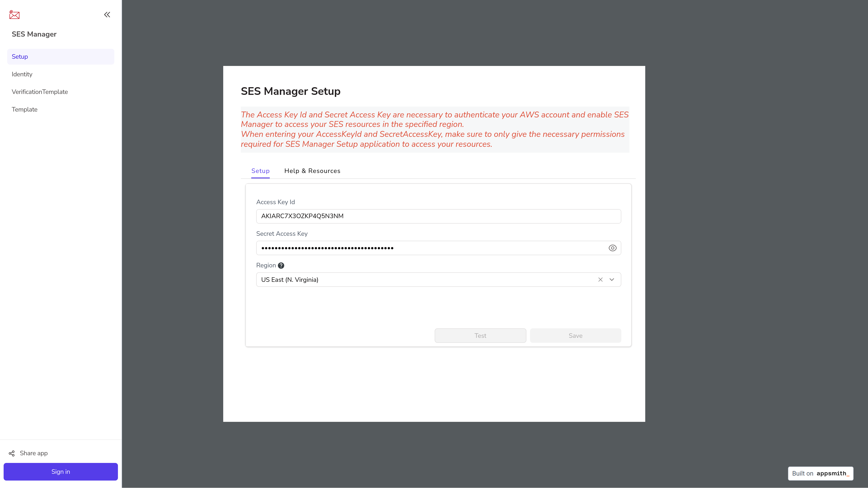The width and height of the screenshot is (868, 488).
Task: Click the Share app icon
Action: (12, 453)
